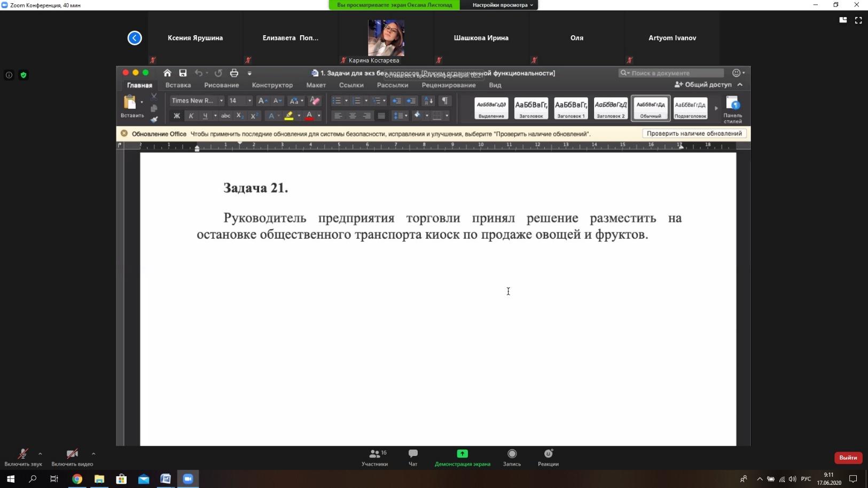Leave the meeting with Выйти button
Image resolution: width=868 pixels, height=488 pixels.
click(848, 458)
